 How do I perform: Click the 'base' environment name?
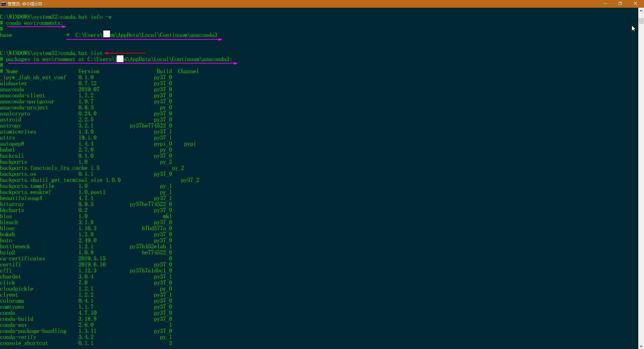pyautogui.click(x=6, y=35)
